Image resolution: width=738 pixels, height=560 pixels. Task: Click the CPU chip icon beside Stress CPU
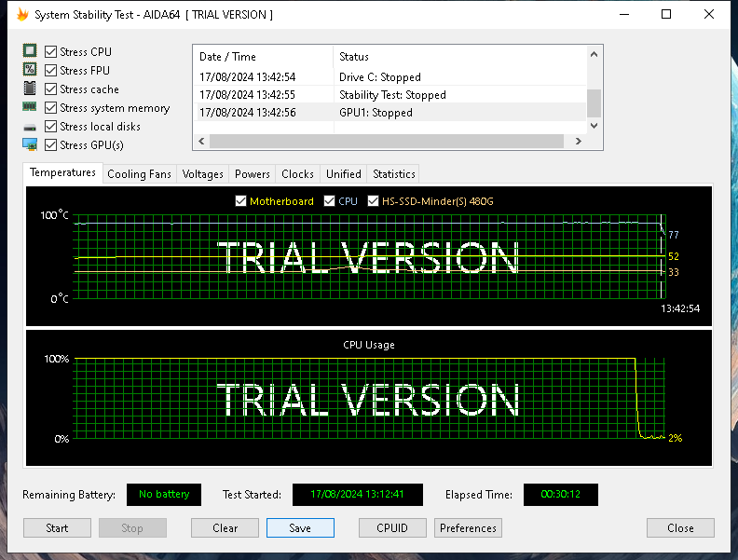pyautogui.click(x=30, y=51)
